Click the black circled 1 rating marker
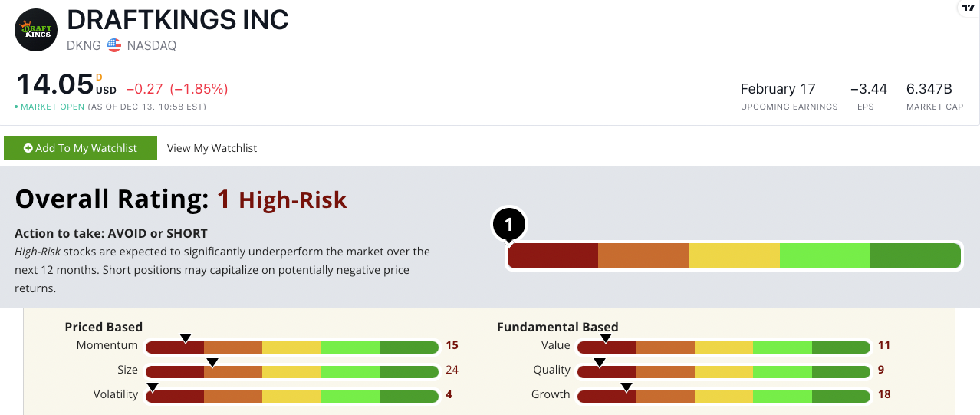The image size is (980, 415). (x=509, y=226)
